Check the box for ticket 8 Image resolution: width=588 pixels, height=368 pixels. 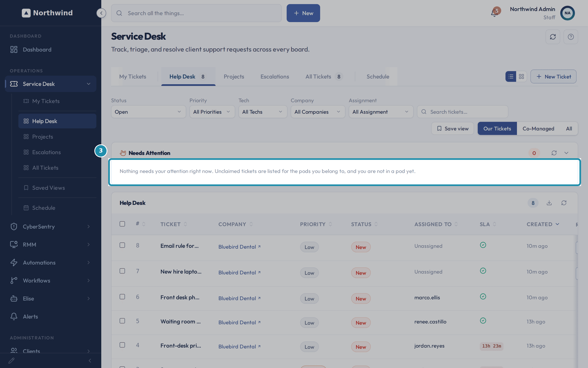(122, 245)
